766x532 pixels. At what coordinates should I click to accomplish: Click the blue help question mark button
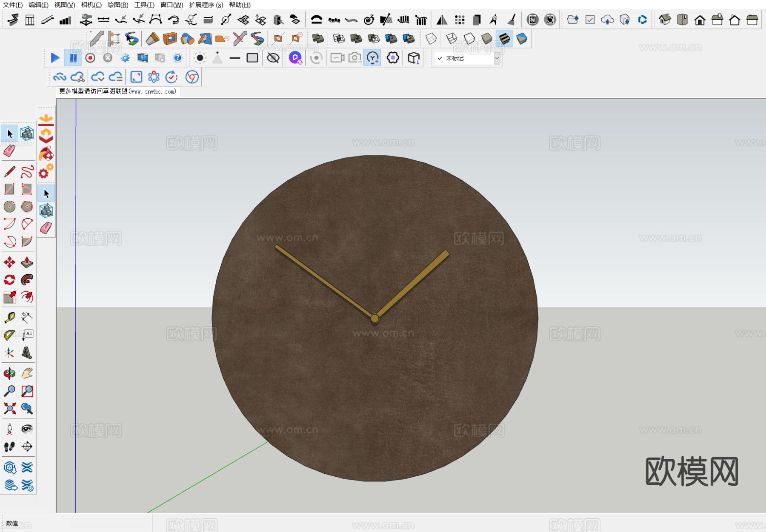click(x=177, y=58)
